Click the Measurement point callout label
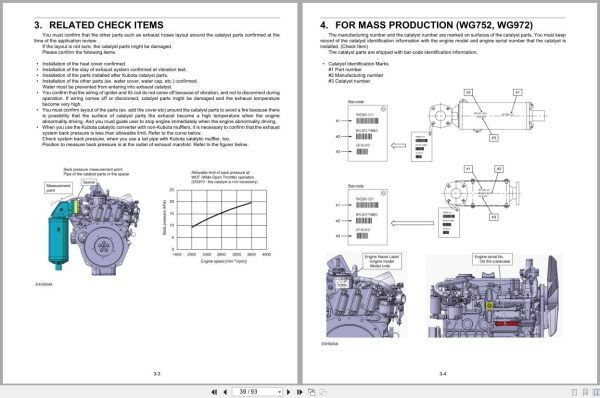The height and width of the screenshot is (398, 600). tap(58, 188)
